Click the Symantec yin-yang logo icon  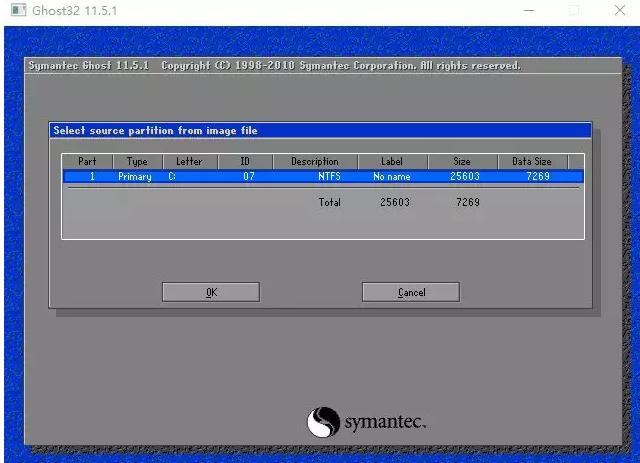(x=323, y=421)
